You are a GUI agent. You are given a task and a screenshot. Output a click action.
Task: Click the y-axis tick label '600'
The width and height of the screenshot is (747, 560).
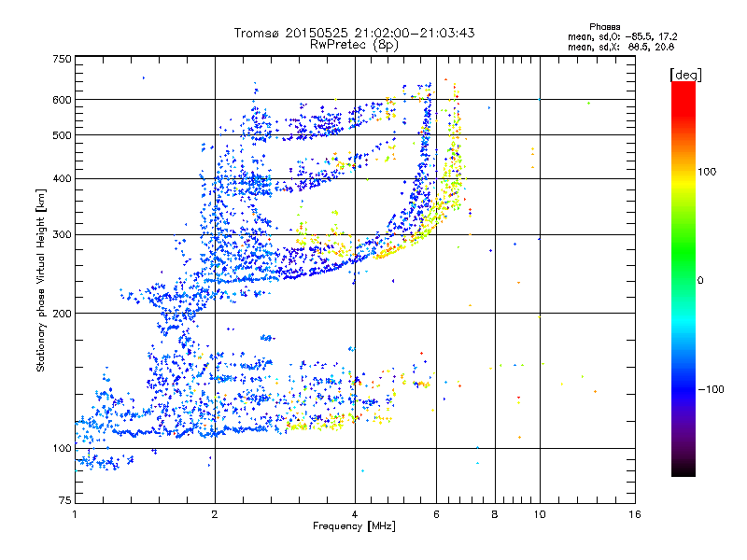[x=63, y=100]
